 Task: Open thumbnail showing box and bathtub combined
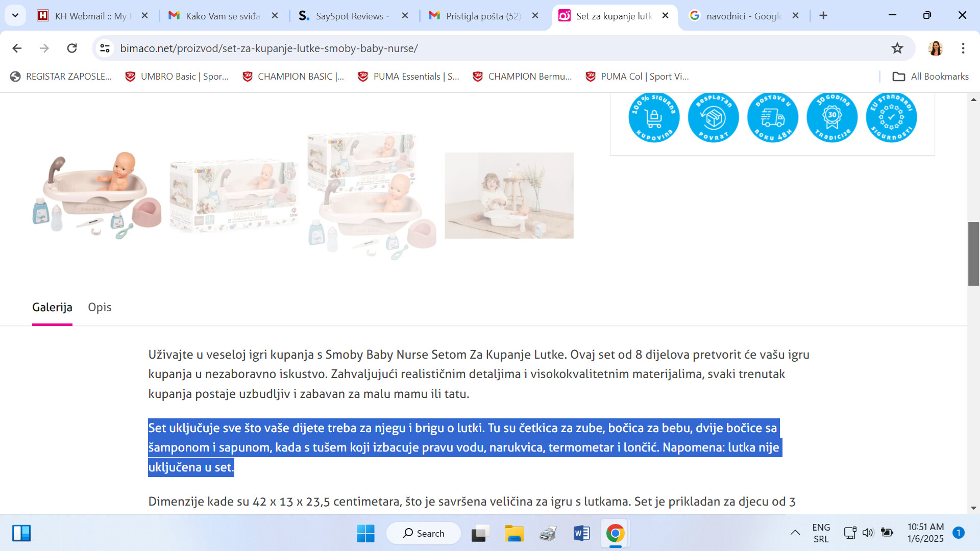coord(372,196)
